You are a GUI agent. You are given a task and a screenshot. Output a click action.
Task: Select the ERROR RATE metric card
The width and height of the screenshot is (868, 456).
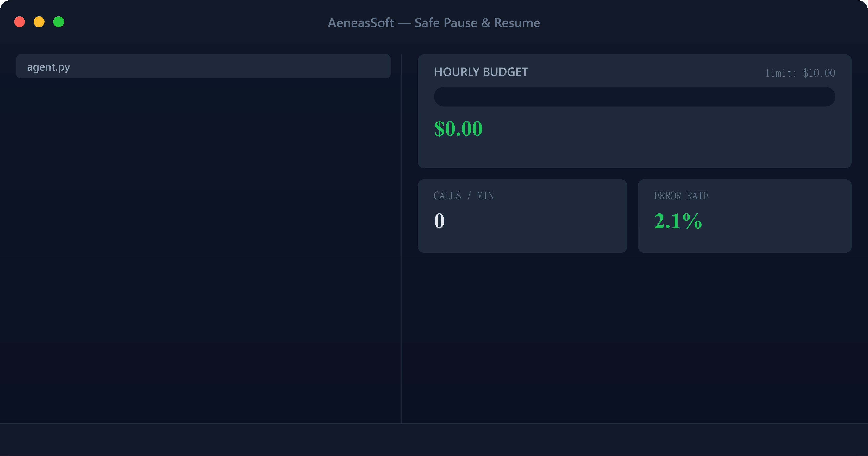pyautogui.click(x=744, y=216)
